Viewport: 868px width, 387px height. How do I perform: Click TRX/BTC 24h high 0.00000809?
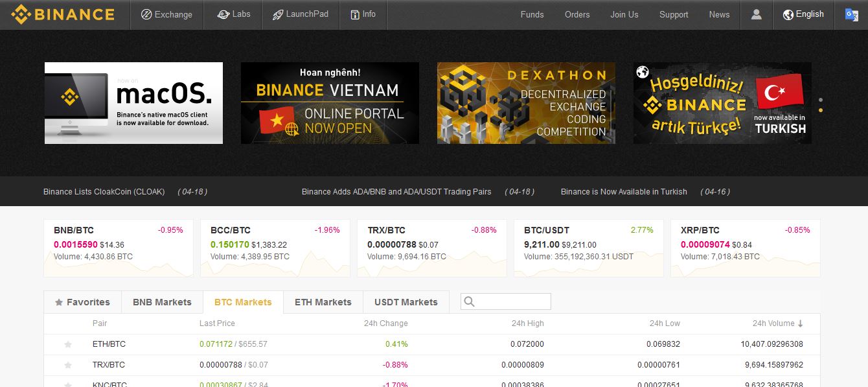(523, 365)
